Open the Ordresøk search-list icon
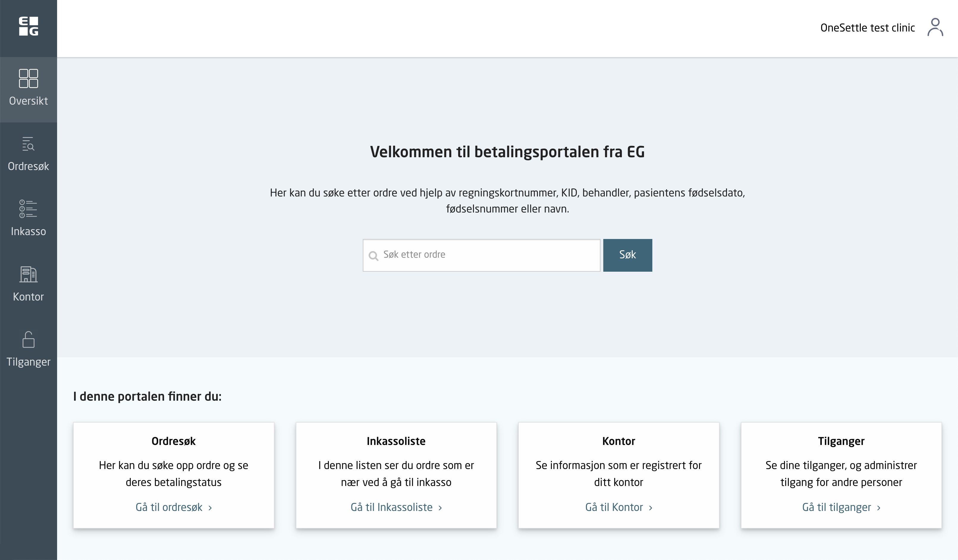Viewport: 958px width, 560px height. click(x=29, y=144)
